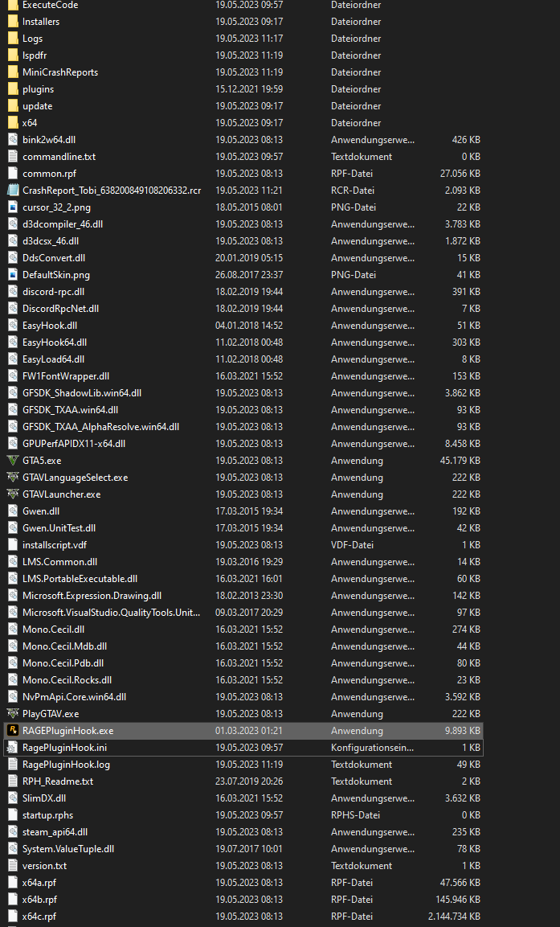Viewport: 560px width, 927px height.
Task: Click the GTA5.exe application icon
Action: pos(13,461)
